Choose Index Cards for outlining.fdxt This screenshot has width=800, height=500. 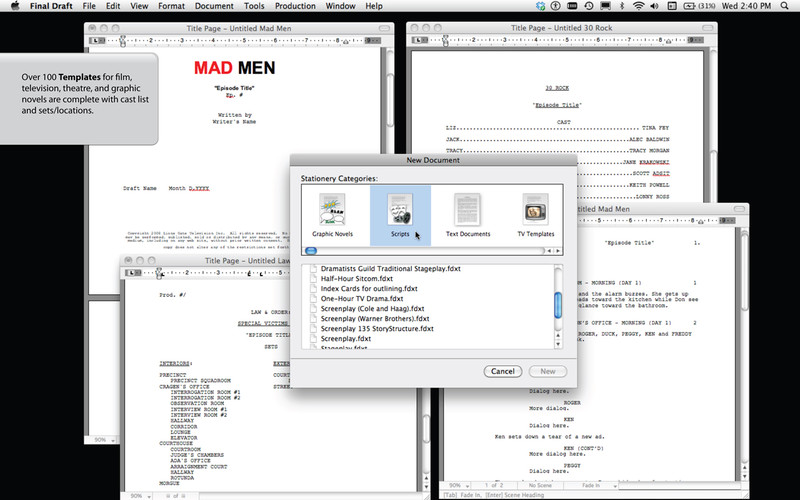point(369,288)
